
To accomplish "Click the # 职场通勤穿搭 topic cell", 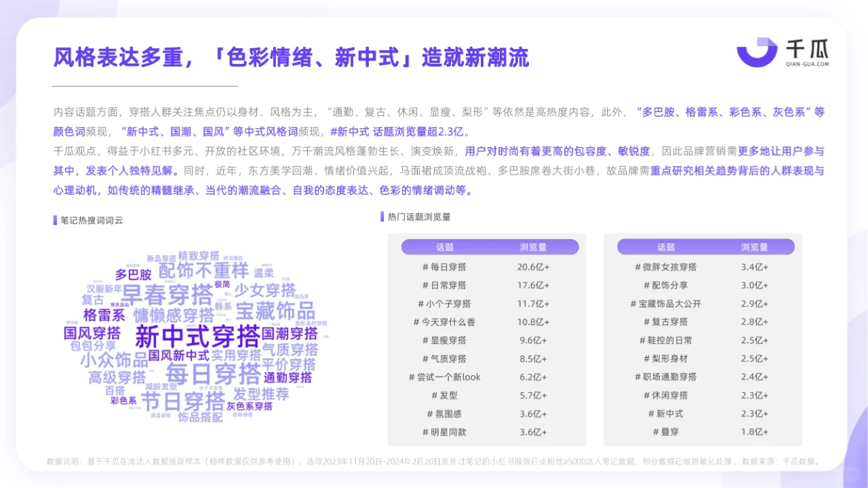I will (x=665, y=377).
